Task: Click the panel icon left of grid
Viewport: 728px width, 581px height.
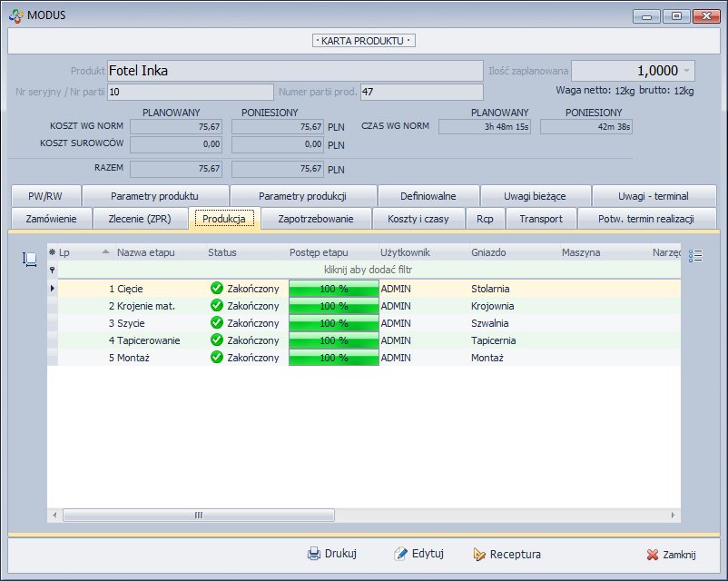Action: 30,260
